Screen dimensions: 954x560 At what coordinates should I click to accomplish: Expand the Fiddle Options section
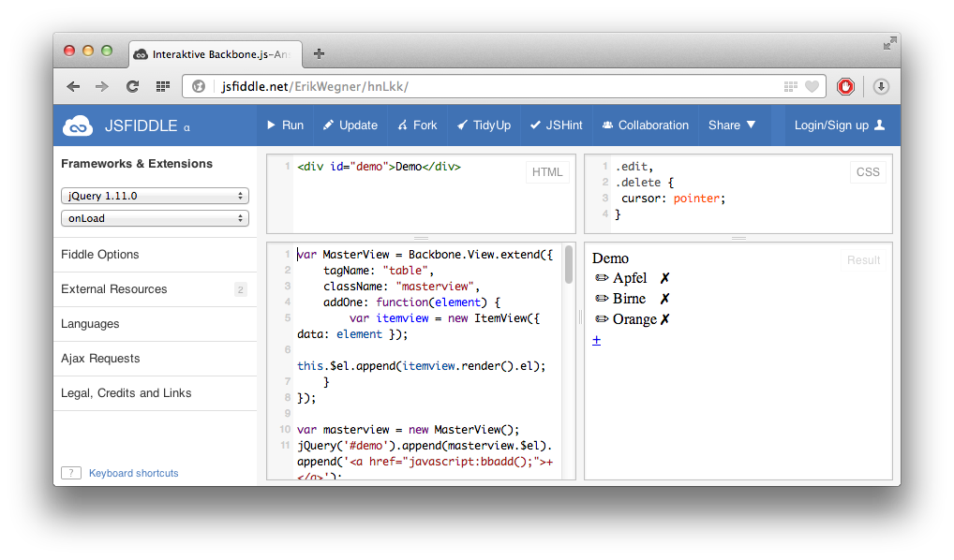tap(100, 255)
